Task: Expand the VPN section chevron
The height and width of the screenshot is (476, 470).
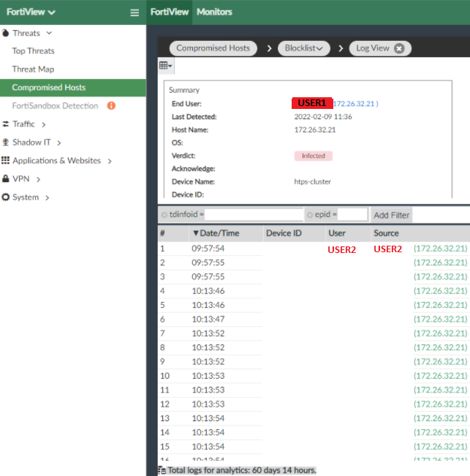Action: point(39,179)
